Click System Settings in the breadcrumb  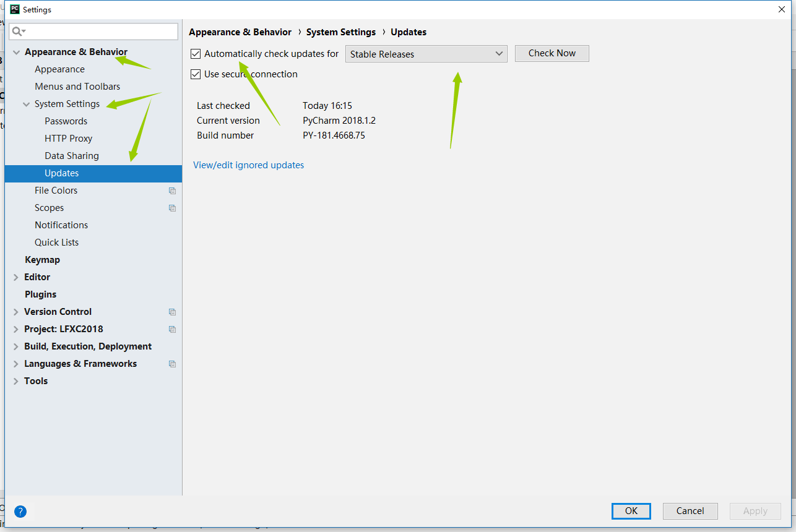pyautogui.click(x=341, y=32)
